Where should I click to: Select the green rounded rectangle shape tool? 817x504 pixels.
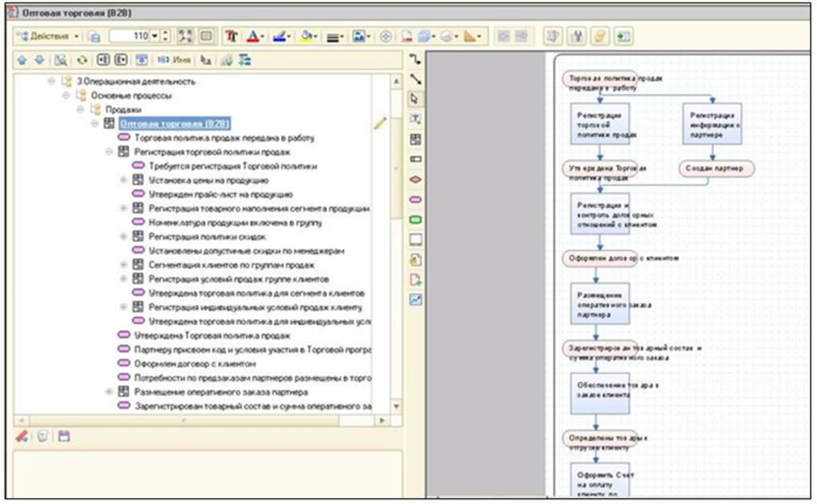point(415,219)
